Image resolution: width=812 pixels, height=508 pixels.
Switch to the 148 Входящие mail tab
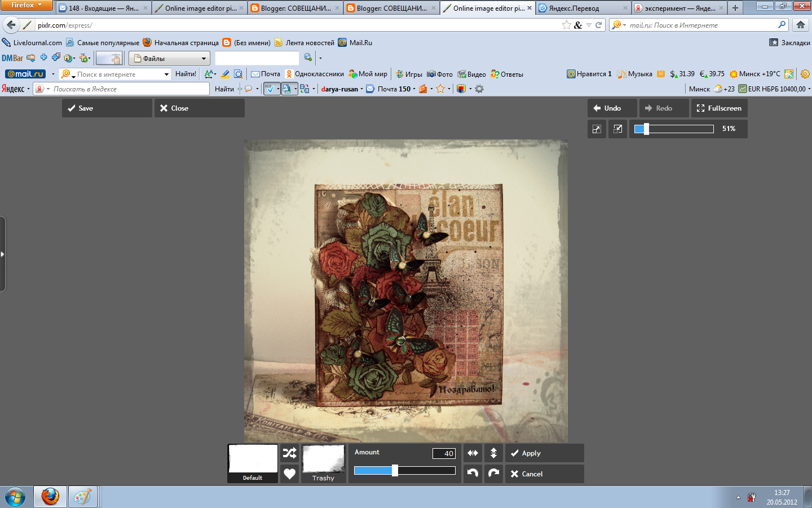[x=103, y=8]
